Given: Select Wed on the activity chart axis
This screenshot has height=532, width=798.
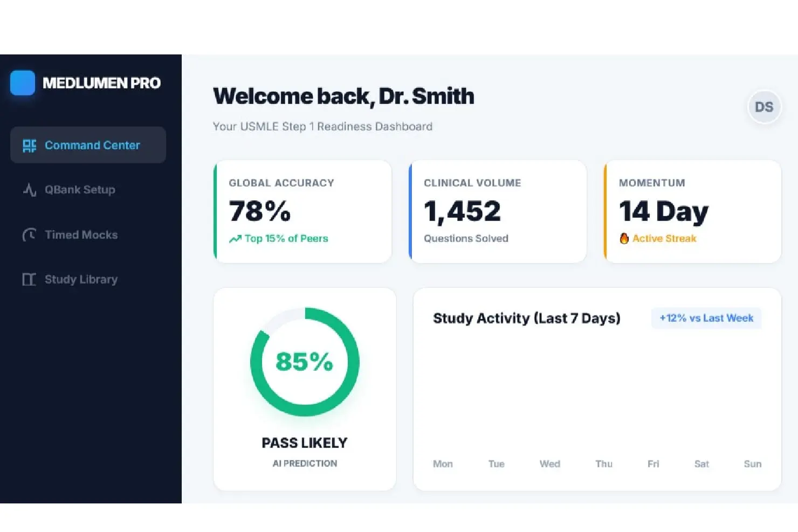Looking at the screenshot, I should (550, 464).
